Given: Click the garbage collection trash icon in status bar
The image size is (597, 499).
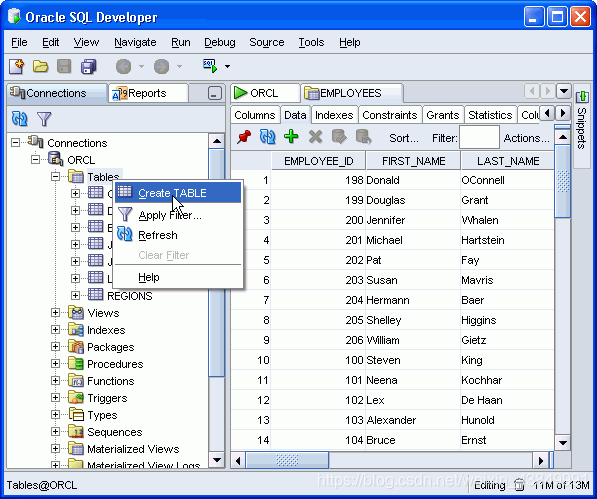Looking at the screenshot, I should [x=519, y=485].
